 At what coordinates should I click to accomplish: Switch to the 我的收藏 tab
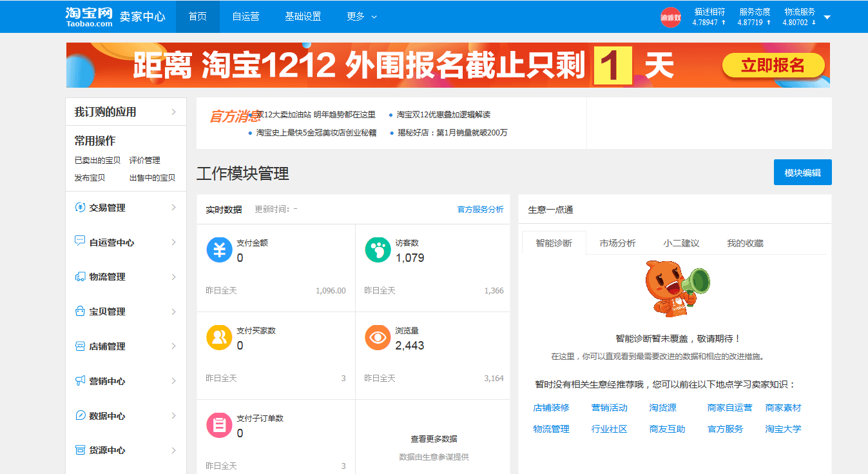[x=745, y=243]
